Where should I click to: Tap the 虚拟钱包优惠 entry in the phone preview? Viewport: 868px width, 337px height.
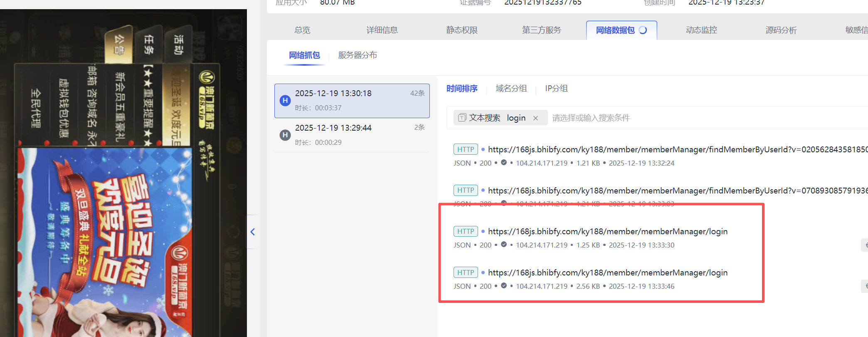pyautogui.click(x=64, y=107)
